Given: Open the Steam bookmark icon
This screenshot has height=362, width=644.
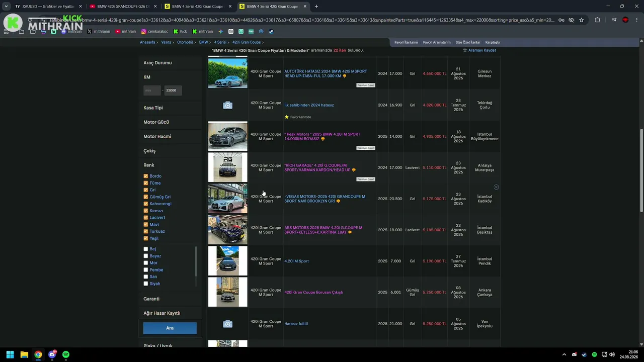Looking at the screenshot, I should [x=271, y=31].
